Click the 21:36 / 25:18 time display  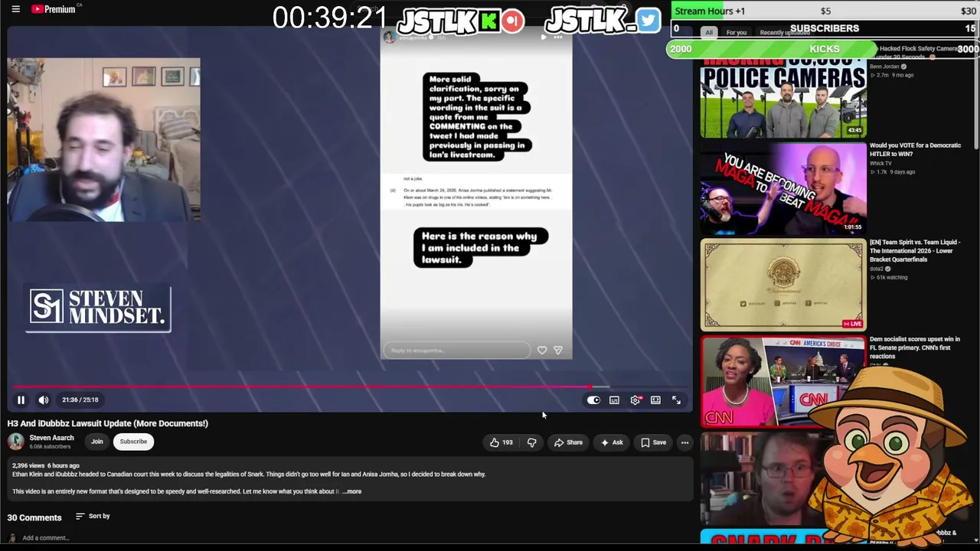80,400
